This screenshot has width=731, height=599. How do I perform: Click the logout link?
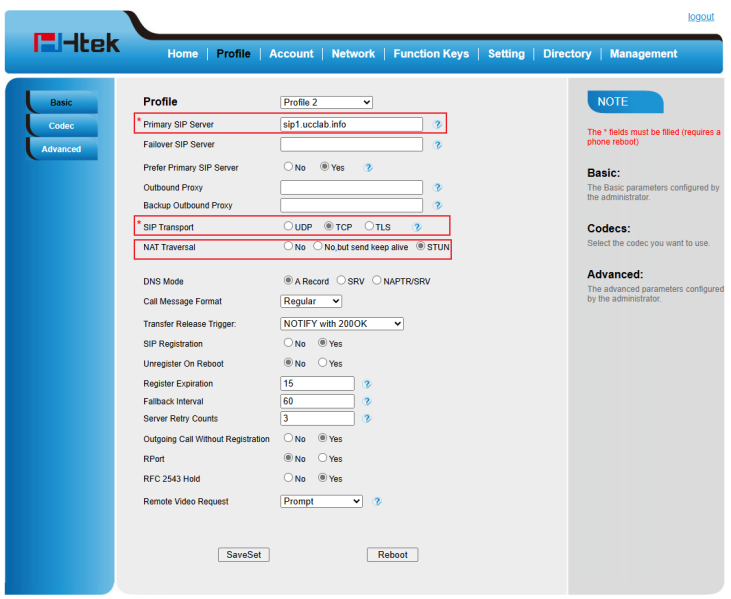[700, 17]
